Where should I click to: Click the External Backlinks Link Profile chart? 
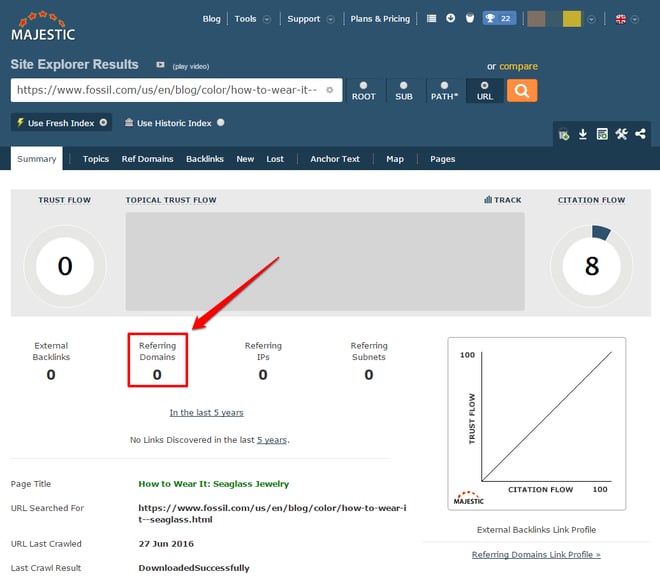(x=537, y=424)
